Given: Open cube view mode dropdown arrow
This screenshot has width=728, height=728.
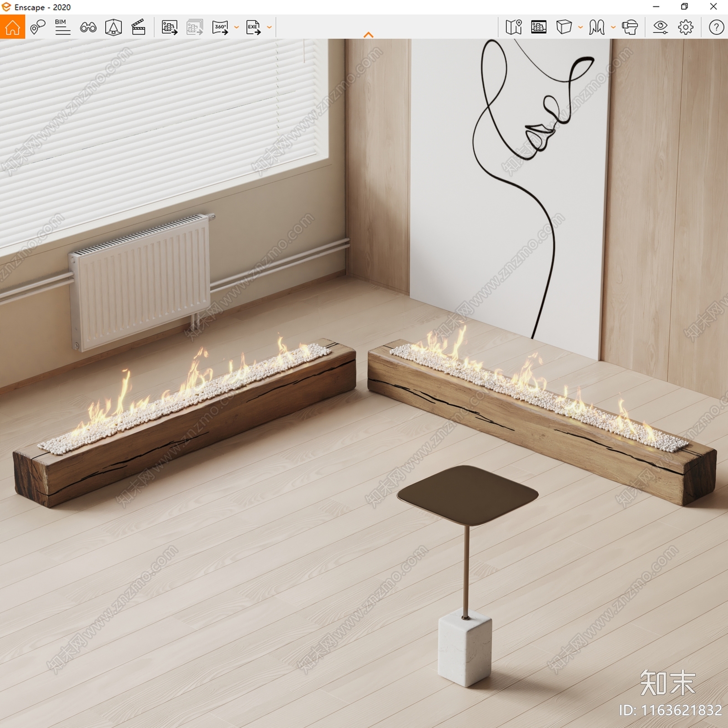Looking at the screenshot, I should click(580, 27).
